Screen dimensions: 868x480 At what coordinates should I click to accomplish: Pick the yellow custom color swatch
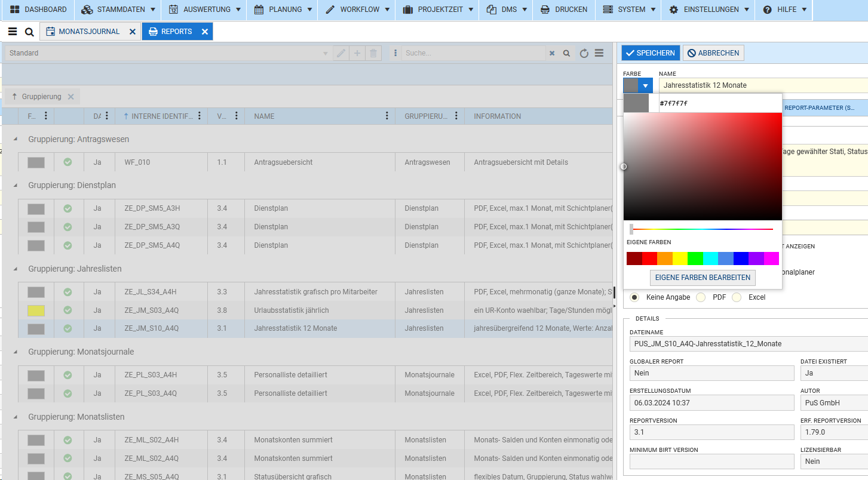[680, 259]
